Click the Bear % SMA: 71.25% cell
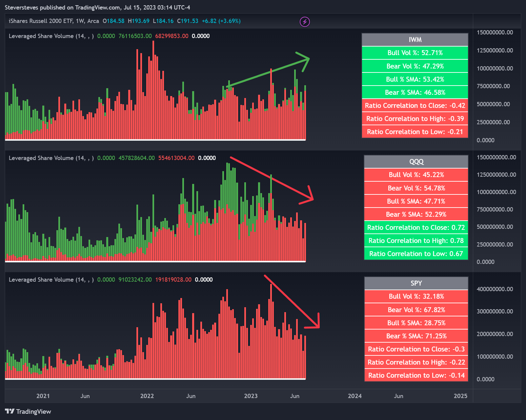Viewport: 526px width, 420px height. click(416, 336)
